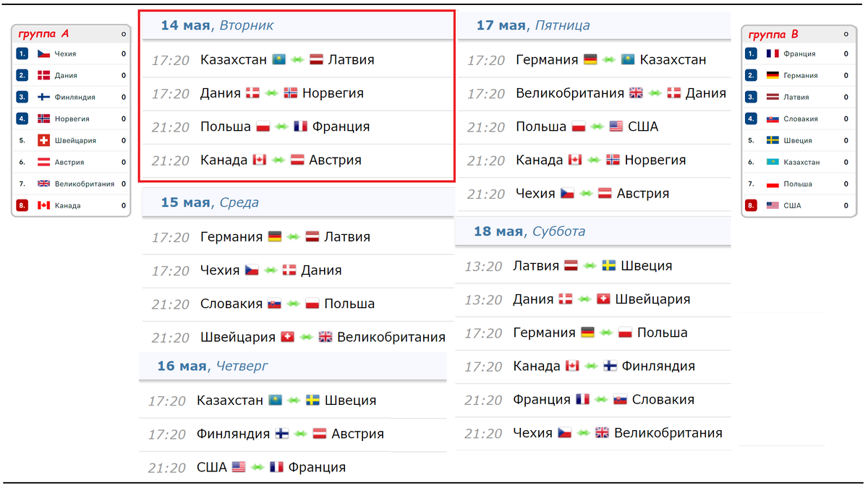Image resolution: width=868 pixels, height=488 pixels.
Task: Click France flag in Польша–Франция match
Action: click(301, 127)
